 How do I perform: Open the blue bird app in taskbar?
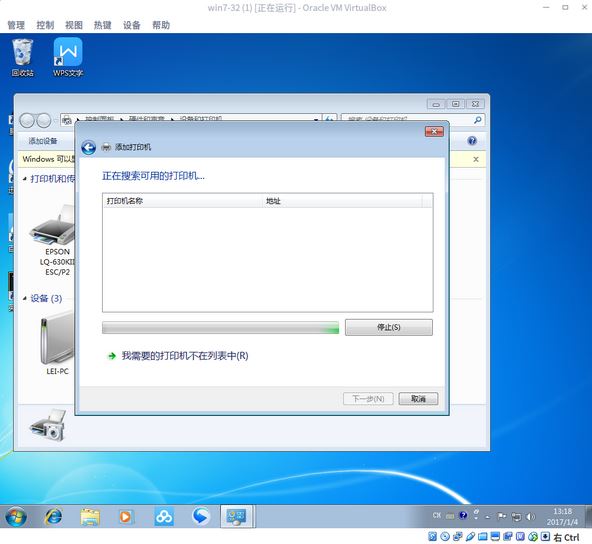click(x=200, y=516)
